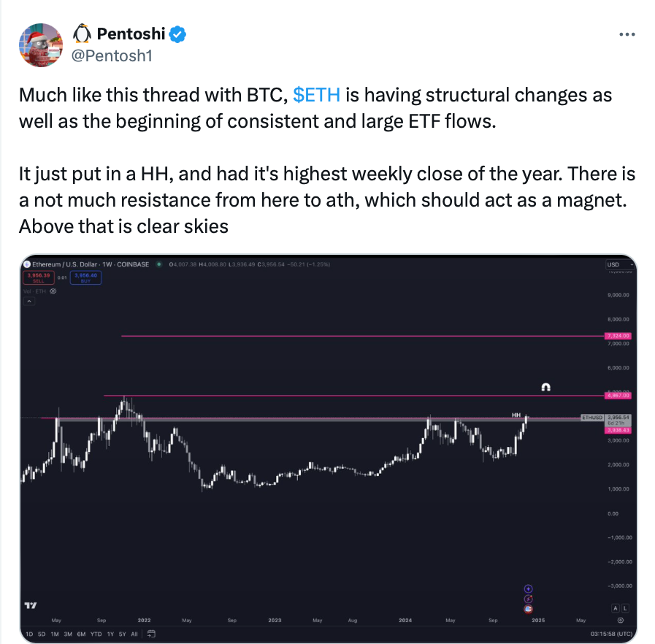Open chart settings gear icon

pyautogui.click(x=620, y=619)
